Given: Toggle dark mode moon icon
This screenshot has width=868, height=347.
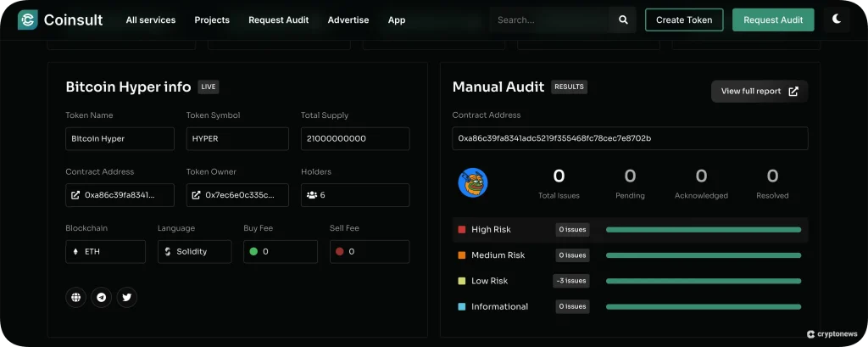Looking at the screenshot, I should [837, 20].
